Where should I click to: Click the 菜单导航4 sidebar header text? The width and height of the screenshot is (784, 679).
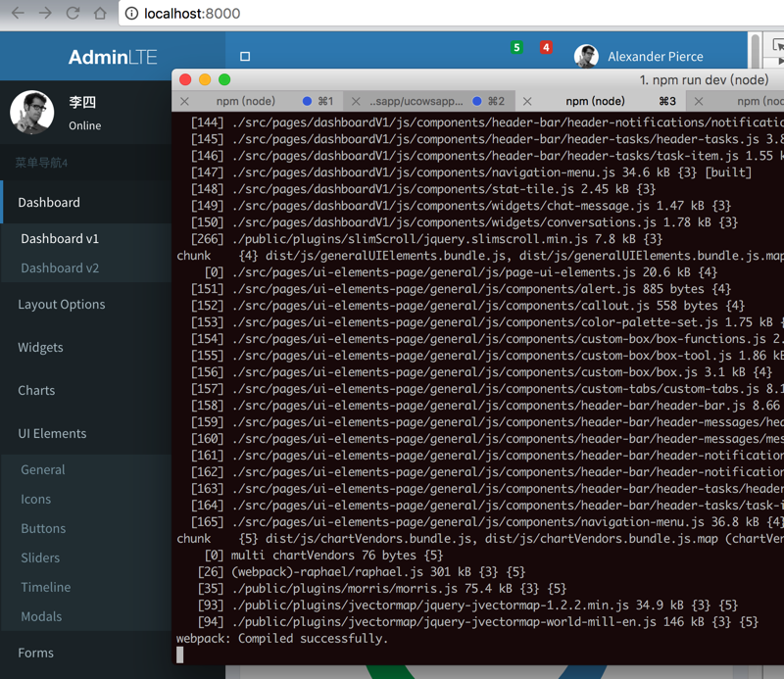(41, 163)
